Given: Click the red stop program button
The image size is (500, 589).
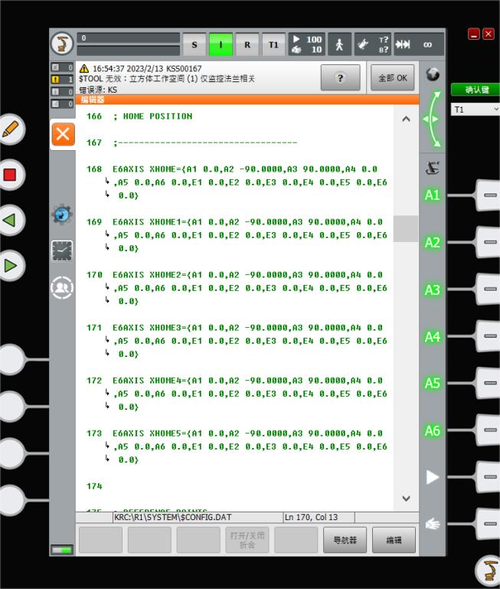Looking at the screenshot, I should (x=10, y=175).
